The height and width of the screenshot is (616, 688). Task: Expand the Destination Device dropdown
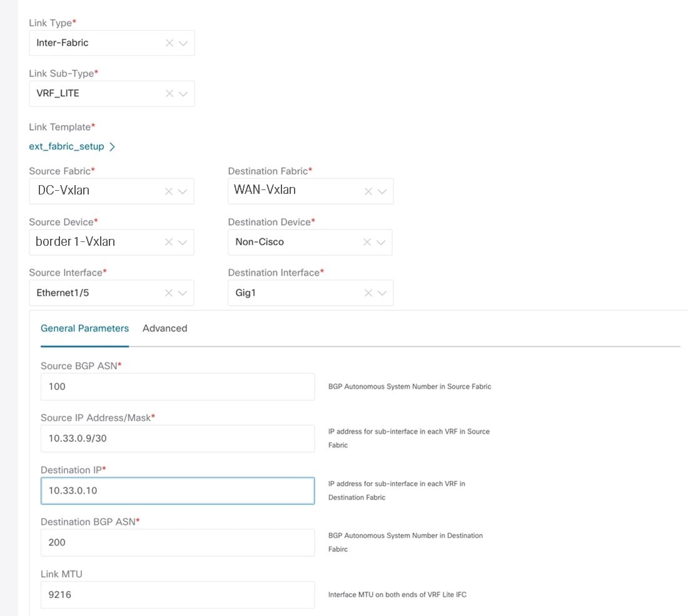[382, 242]
